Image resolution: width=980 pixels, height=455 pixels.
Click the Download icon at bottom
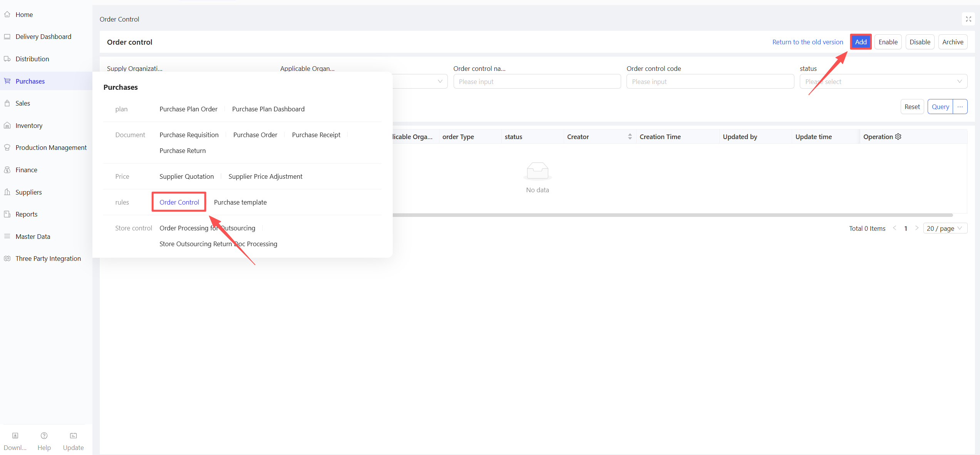[x=15, y=436]
